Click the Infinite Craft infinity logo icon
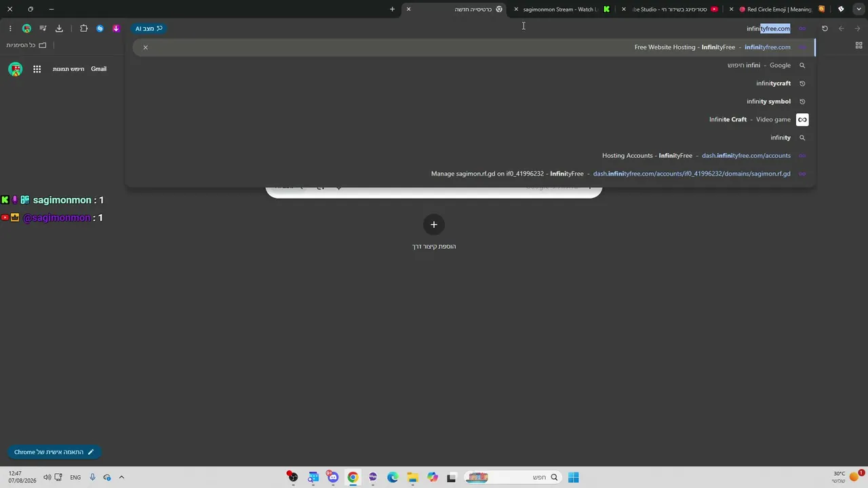The height and width of the screenshot is (488, 868). click(x=802, y=119)
